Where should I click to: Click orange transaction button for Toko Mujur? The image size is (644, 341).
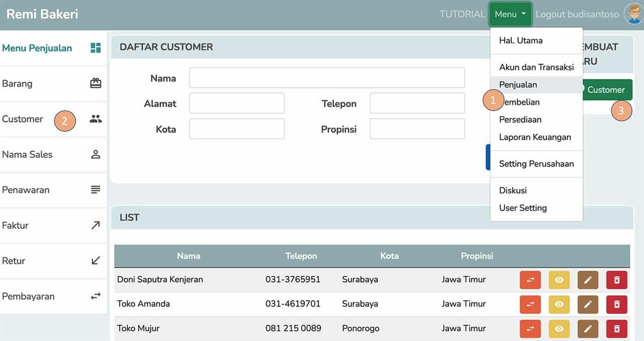[x=530, y=328]
